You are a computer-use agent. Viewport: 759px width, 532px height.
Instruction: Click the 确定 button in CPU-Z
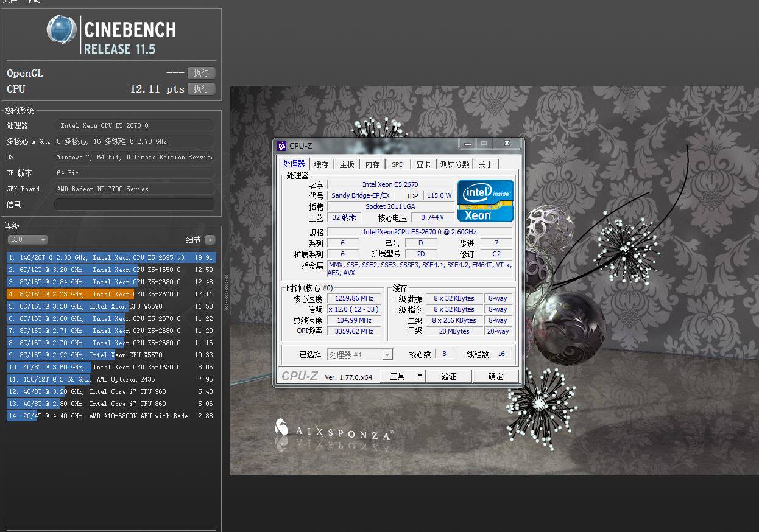(x=496, y=376)
